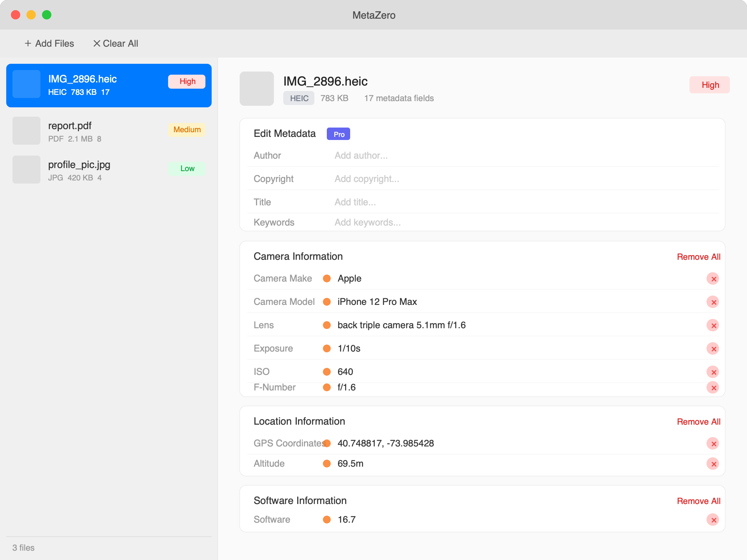Viewport: 747px width, 560px height.
Task: Click the orange dot beside Software 16.7
Action: [327, 520]
